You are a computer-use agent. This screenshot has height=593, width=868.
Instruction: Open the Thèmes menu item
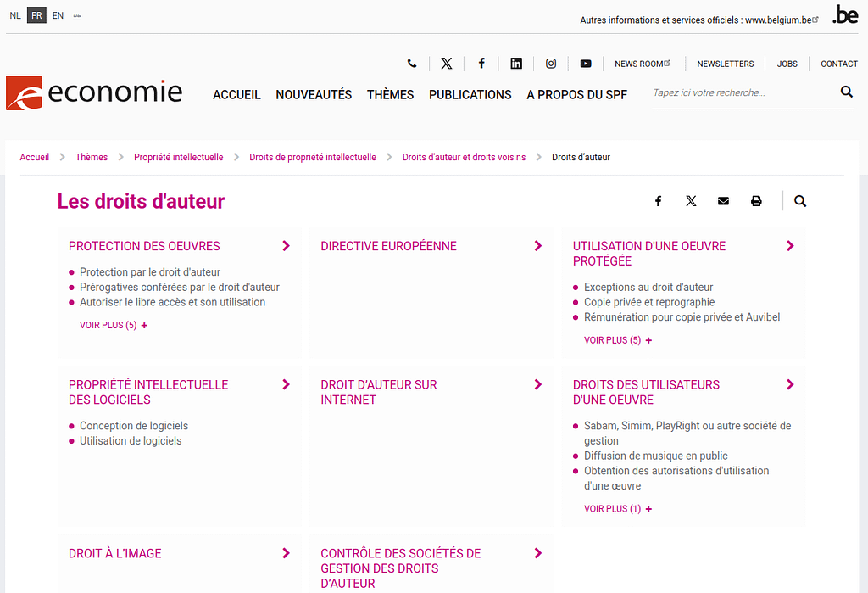(x=390, y=95)
